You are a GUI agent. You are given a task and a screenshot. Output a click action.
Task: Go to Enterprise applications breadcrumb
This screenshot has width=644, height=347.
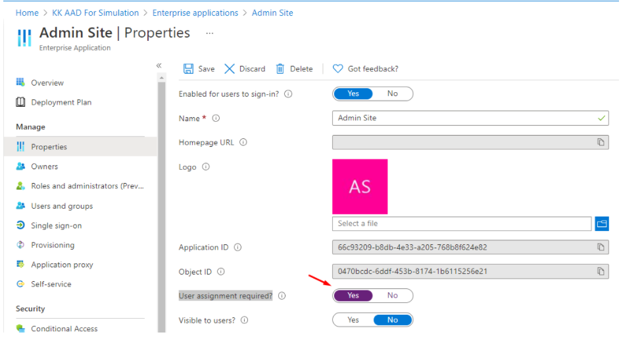coord(195,13)
